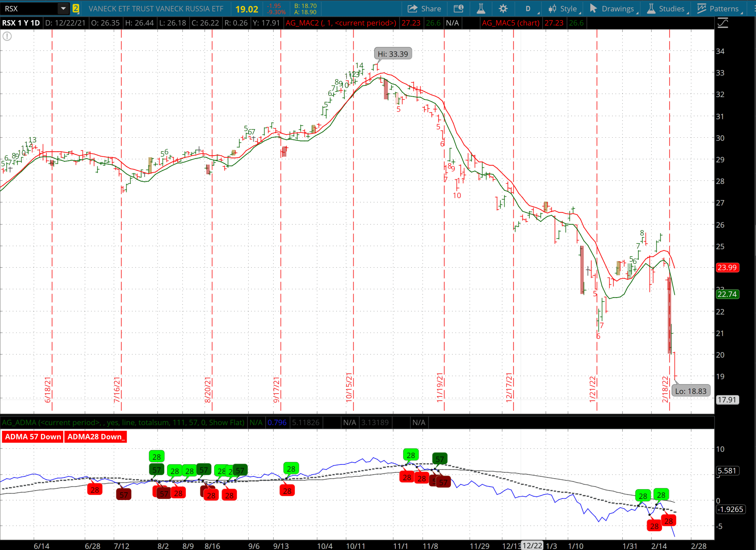Click the 6/18/21 expiration marker
The width and height of the screenshot is (756, 550).
(48, 390)
